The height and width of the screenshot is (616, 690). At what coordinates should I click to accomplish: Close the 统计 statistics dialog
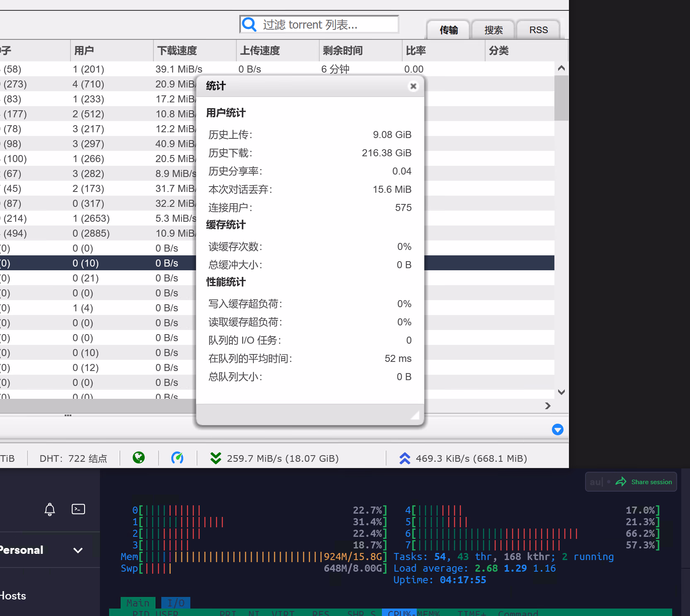point(413,86)
